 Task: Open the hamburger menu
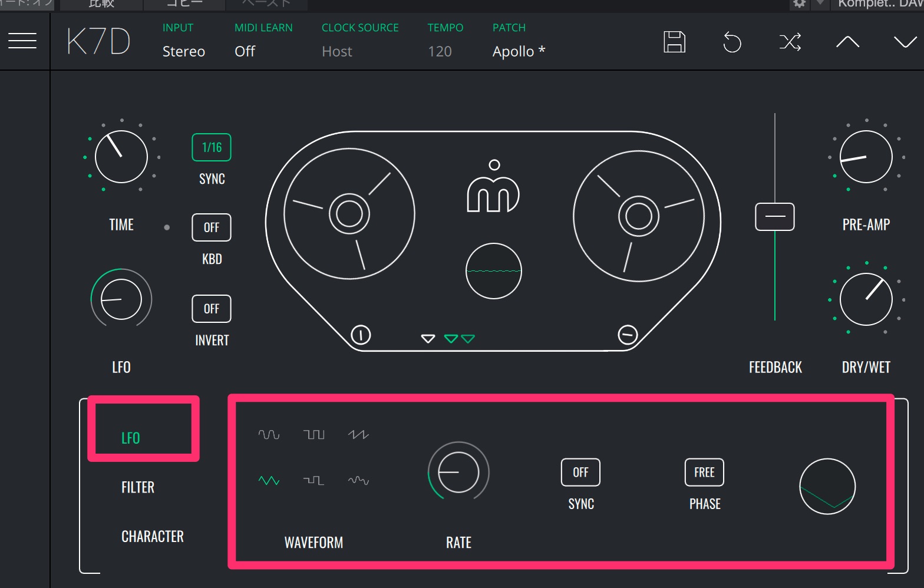[22, 41]
